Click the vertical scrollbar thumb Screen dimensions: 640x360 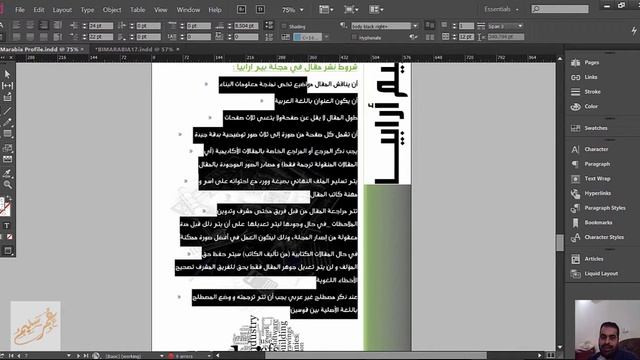[560, 242]
